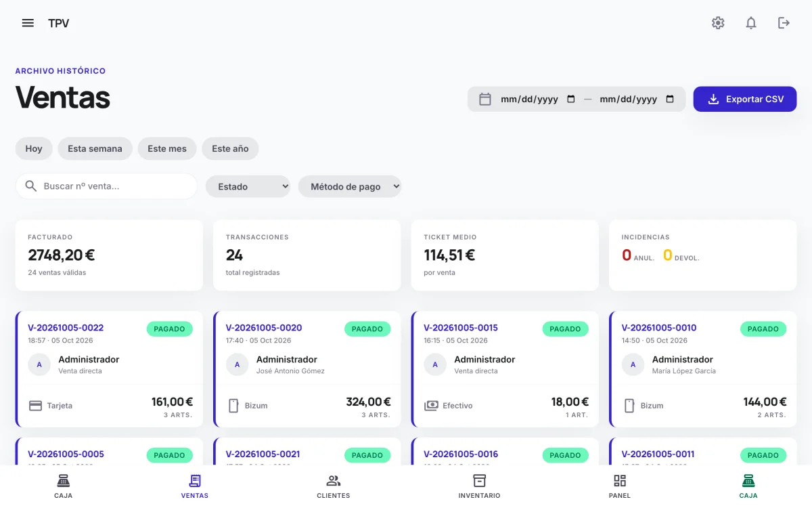Expand the Método de pago dropdown

pos(350,186)
